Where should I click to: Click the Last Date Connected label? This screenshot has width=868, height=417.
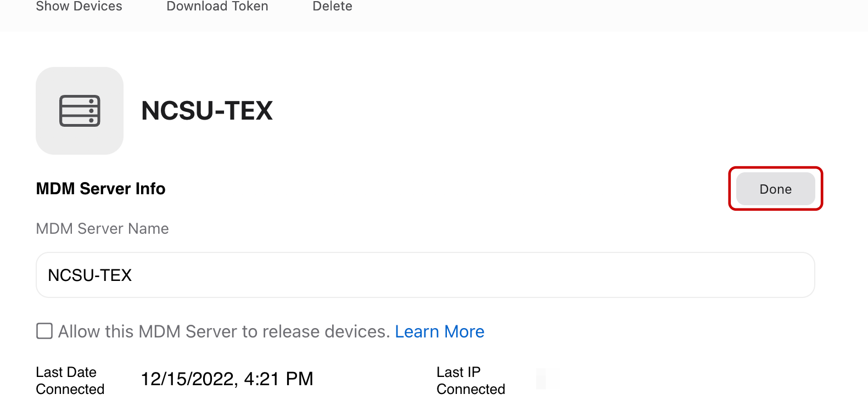point(70,380)
